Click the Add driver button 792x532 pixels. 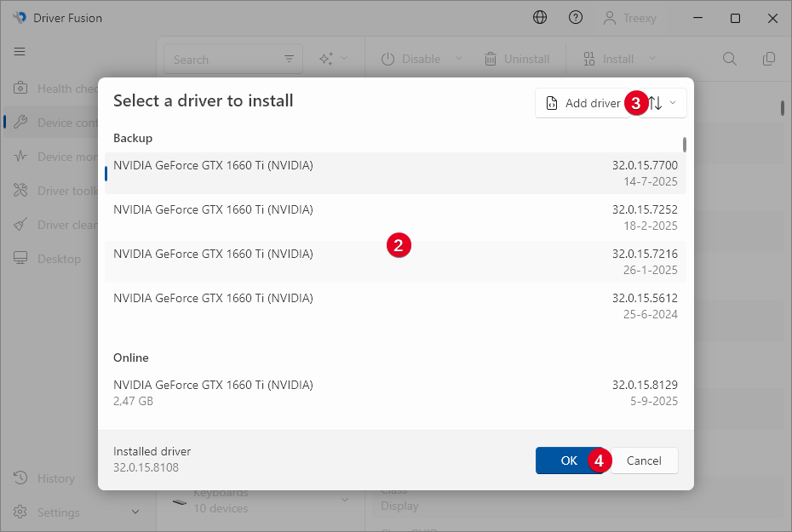coord(583,103)
